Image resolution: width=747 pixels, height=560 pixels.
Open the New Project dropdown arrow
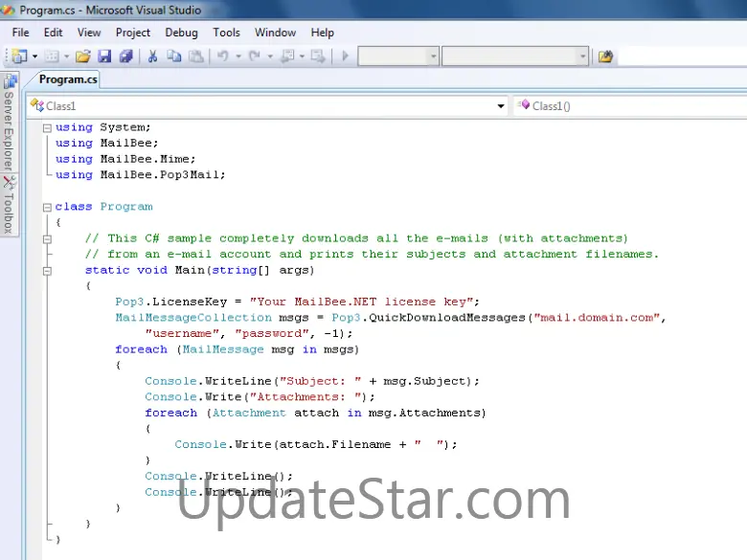pyautogui.click(x=34, y=56)
